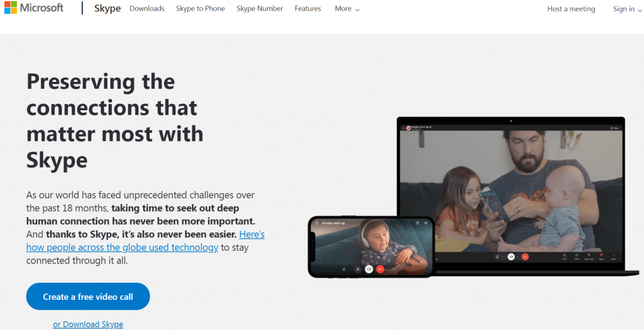Click the muted mic icon on phone call
Viewport: 644px width, 330px height.
coord(358,269)
